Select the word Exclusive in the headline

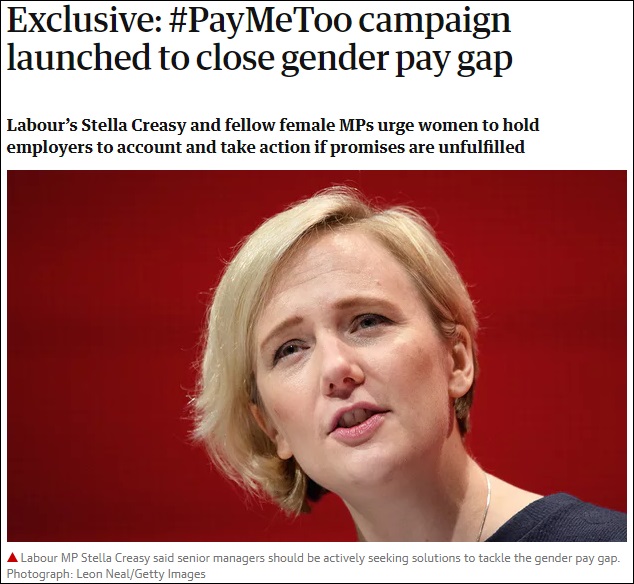coord(85,20)
